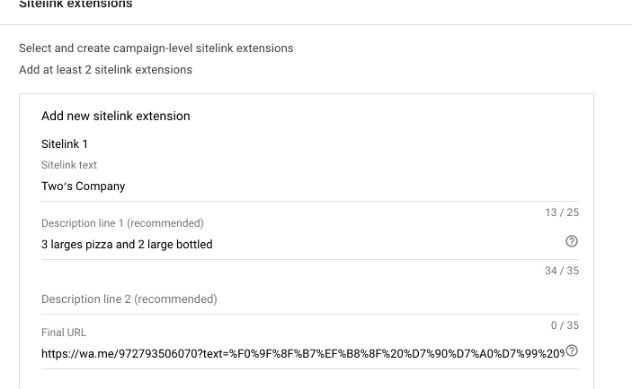Select the 0 / 35 character counter
Viewport: 632px width, 389px height.
(x=565, y=325)
